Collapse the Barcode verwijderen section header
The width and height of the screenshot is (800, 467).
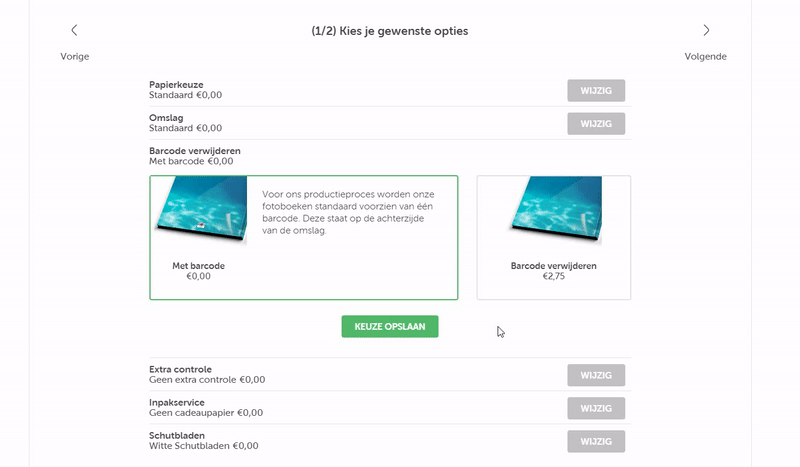coord(195,150)
